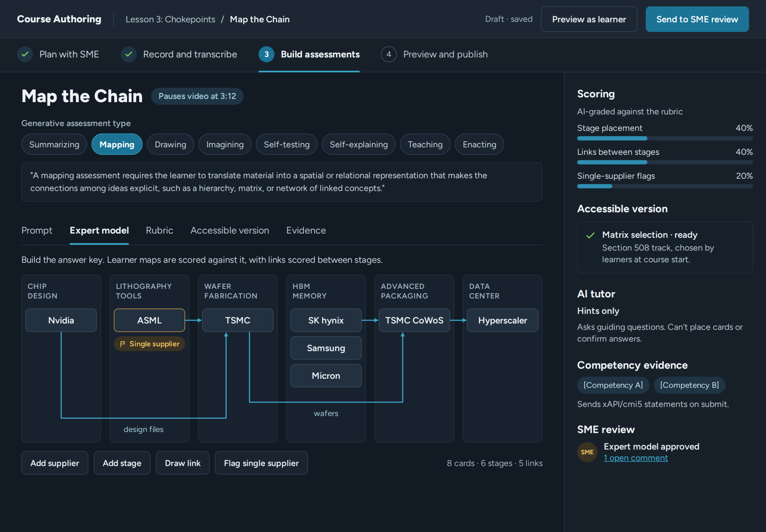Click Lesson 3: Chokepoints breadcrumb
Image resolution: width=766 pixels, height=532 pixels.
170,19
